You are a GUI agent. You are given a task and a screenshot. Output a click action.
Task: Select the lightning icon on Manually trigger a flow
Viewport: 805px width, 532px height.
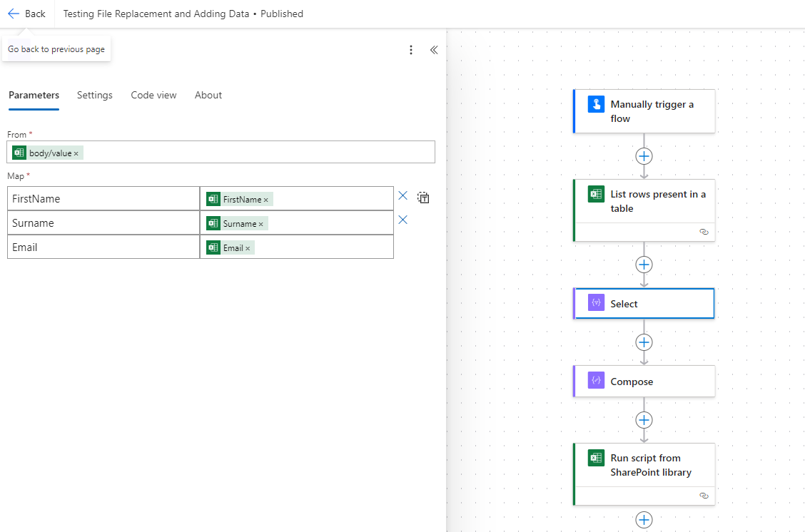[x=596, y=103]
